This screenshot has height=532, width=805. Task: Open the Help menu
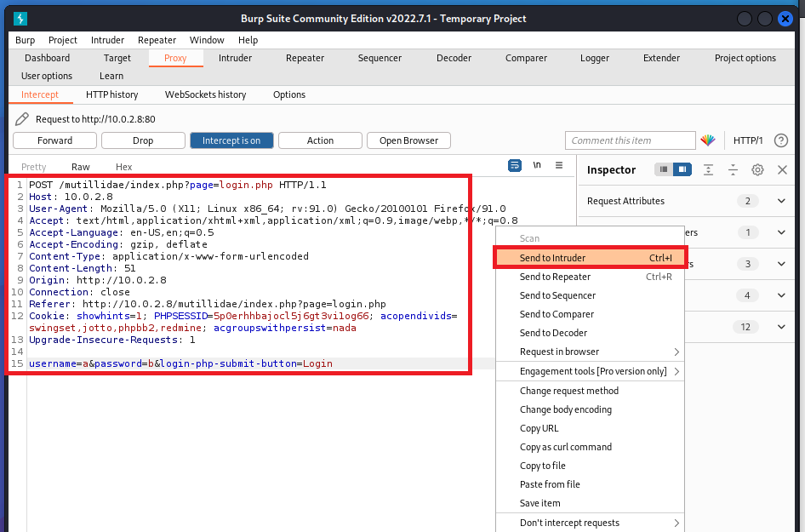click(x=248, y=40)
